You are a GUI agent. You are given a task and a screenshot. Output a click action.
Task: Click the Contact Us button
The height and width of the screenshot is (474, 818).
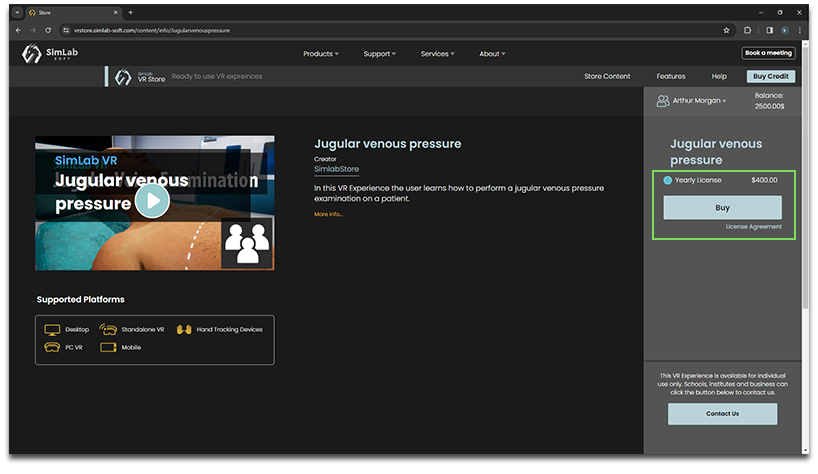point(722,414)
